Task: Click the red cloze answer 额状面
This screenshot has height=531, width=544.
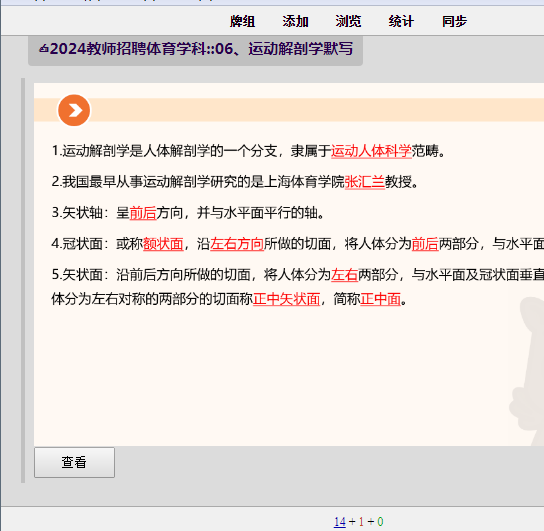Action: 163,244
